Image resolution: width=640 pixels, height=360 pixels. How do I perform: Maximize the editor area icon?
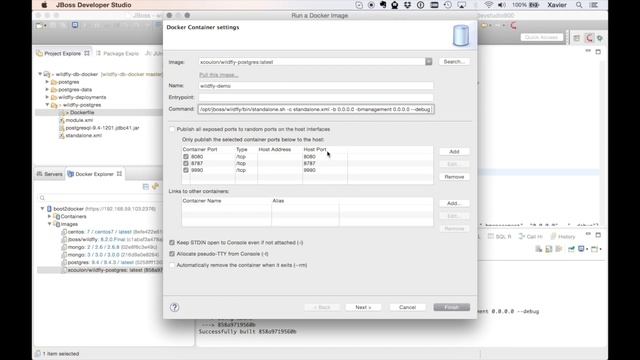pos(598,52)
